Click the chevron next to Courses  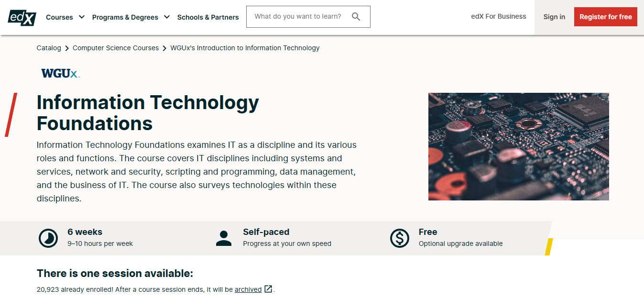click(x=82, y=17)
